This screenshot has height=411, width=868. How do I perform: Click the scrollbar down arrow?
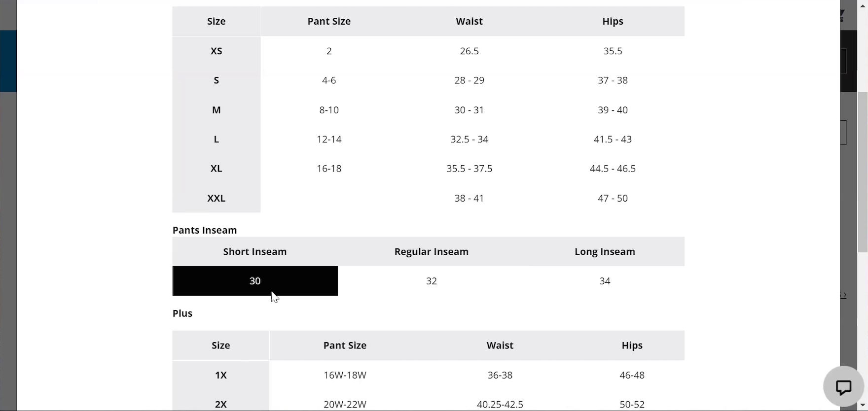[x=863, y=406]
